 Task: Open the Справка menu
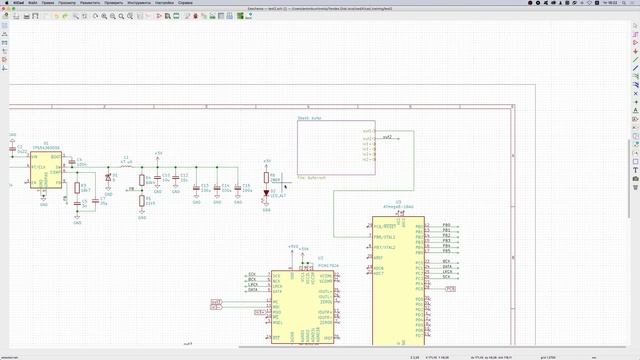click(185, 2)
